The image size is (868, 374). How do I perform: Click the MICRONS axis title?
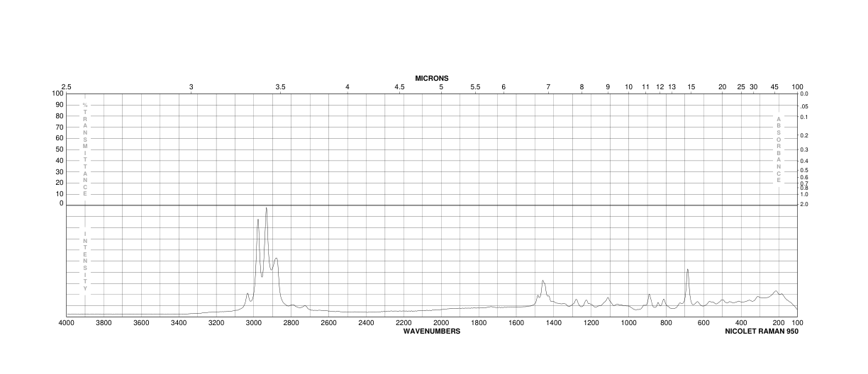click(432, 78)
